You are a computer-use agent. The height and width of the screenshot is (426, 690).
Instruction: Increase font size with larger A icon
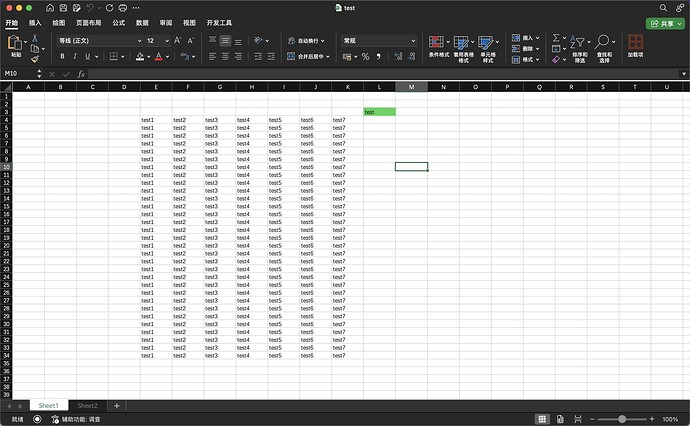177,40
